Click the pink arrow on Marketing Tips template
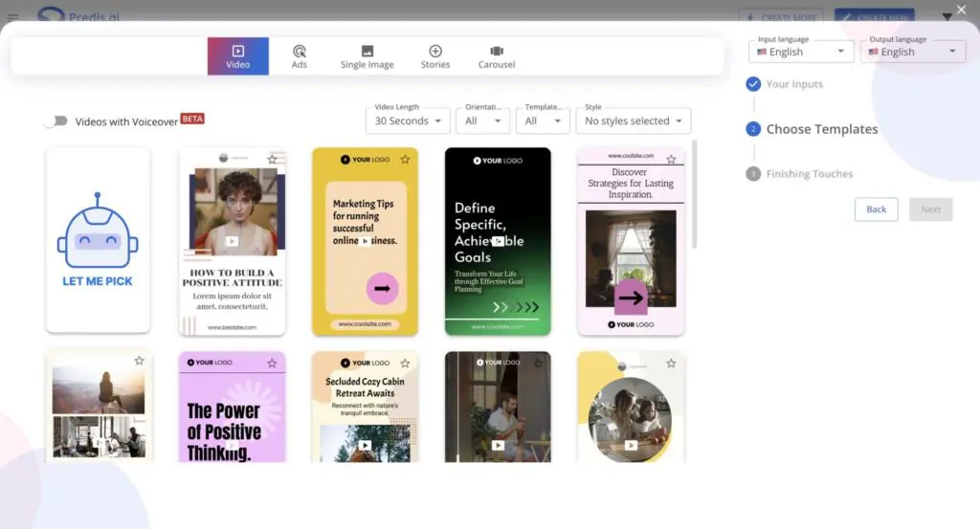This screenshot has width=980, height=529. pyautogui.click(x=382, y=289)
